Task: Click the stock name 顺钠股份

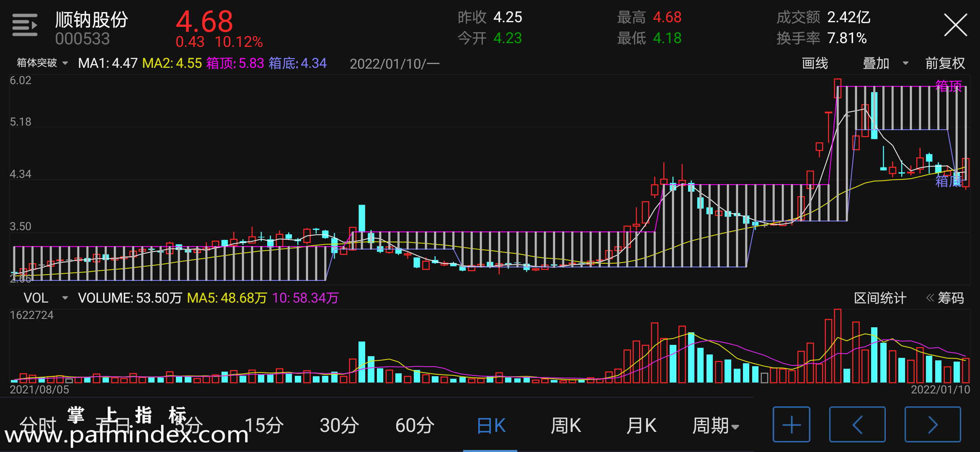Action: (x=92, y=19)
